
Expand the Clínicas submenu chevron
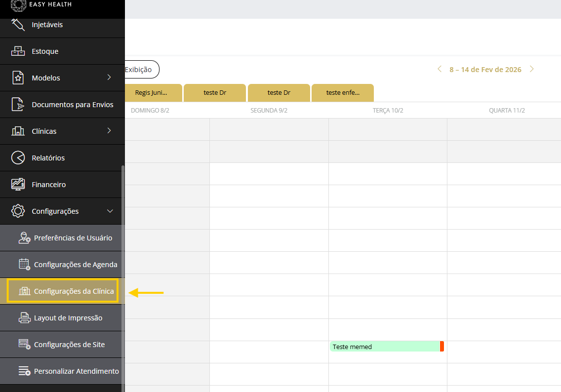[109, 131]
